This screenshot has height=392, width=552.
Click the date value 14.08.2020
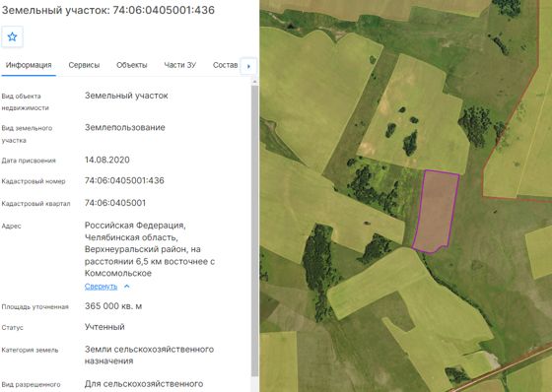coord(107,160)
